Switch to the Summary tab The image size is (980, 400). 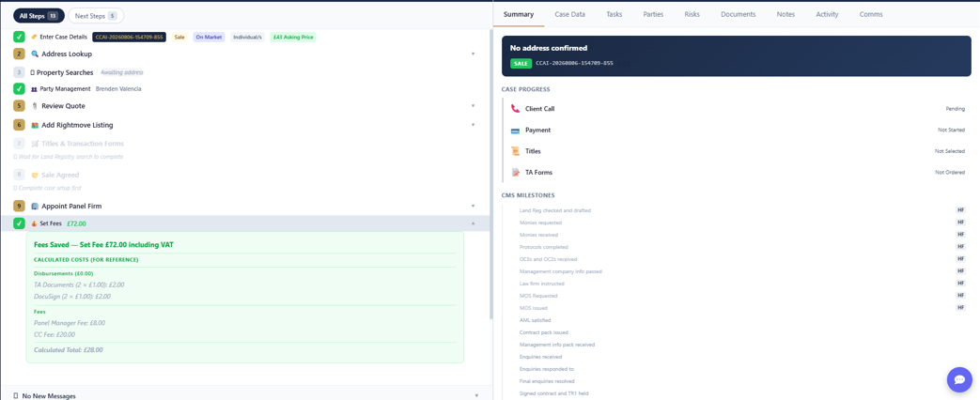tap(519, 14)
